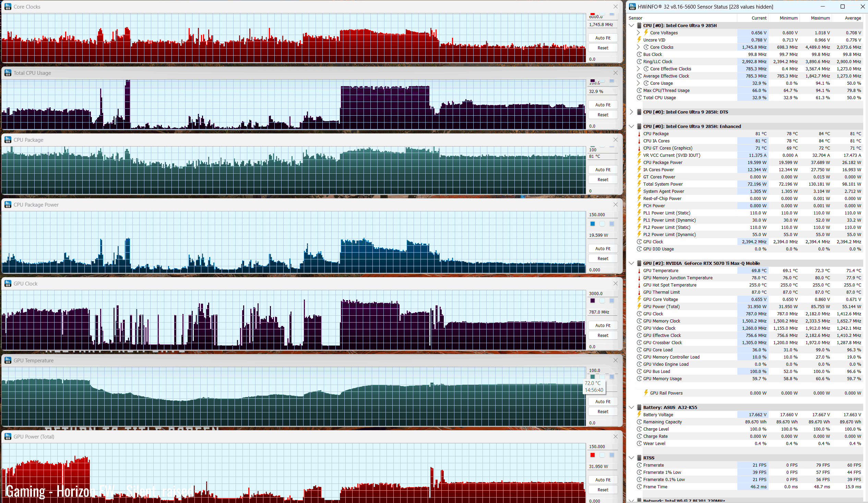Click the Current column header
Screen dimensions: 868x503
pyautogui.click(x=753, y=18)
